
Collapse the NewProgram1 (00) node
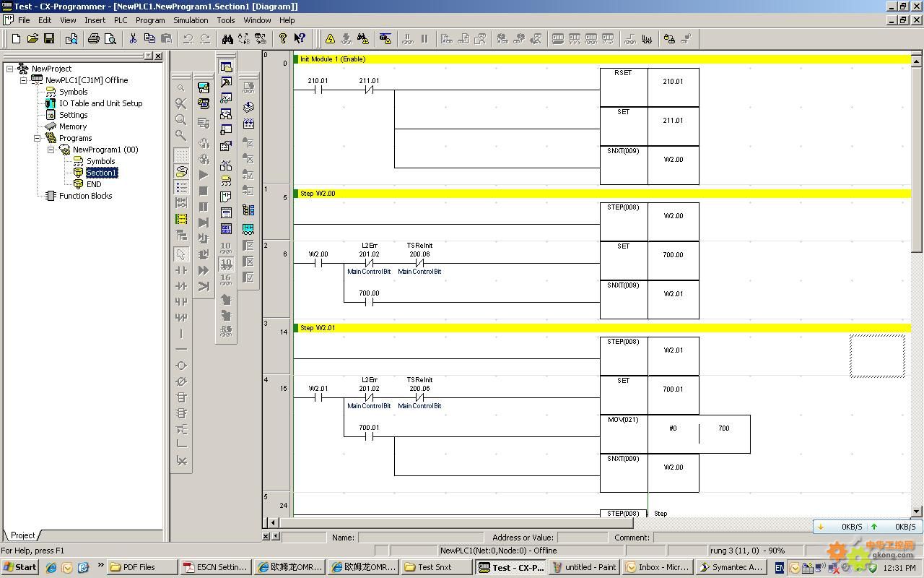pyautogui.click(x=51, y=150)
